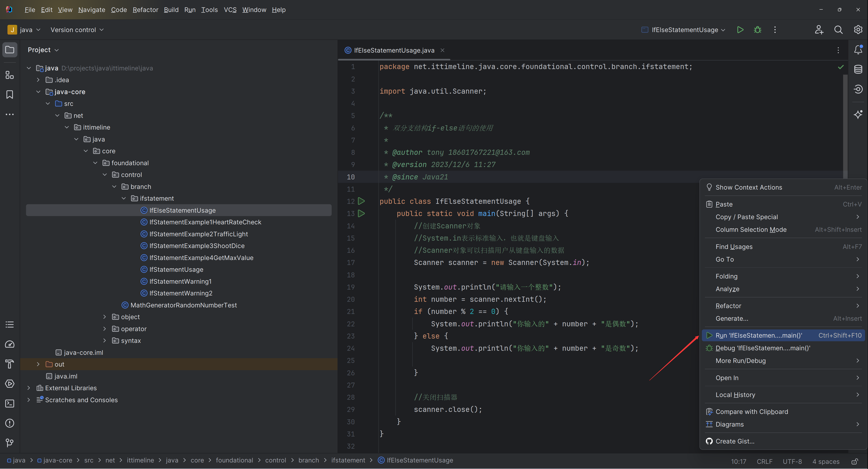Open the IfElseStatementUsage run configuration dropdown

click(x=683, y=30)
